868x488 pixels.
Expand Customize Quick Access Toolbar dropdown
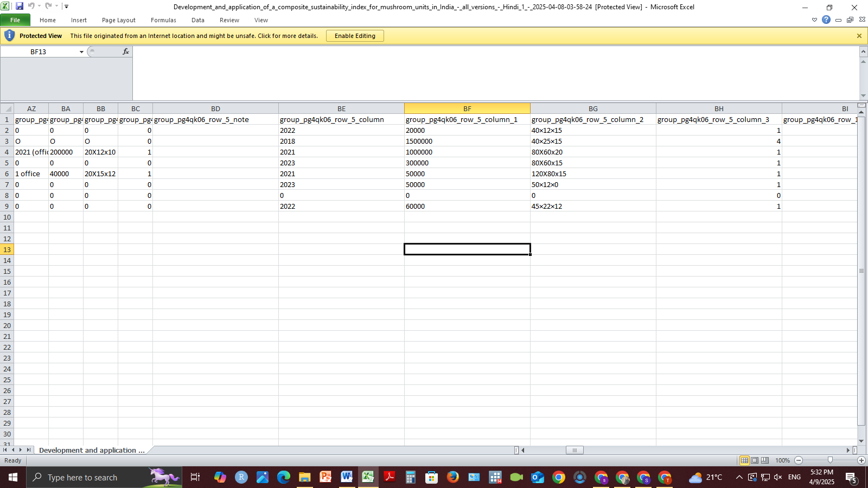tap(66, 7)
